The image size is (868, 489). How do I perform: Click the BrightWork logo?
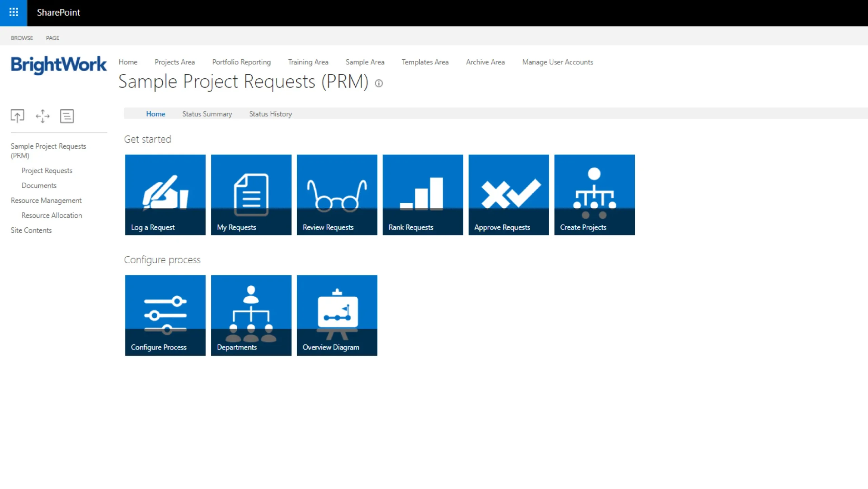[x=59, y=65]
